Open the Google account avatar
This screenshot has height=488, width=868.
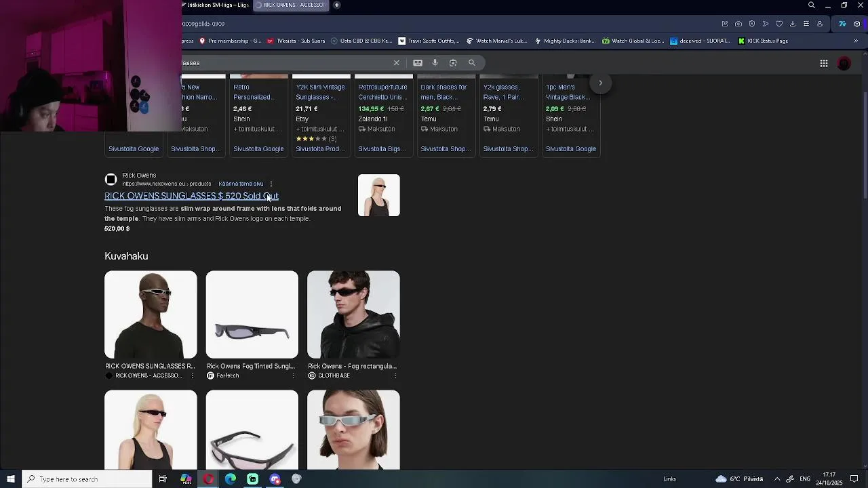[x=844, y=63]
